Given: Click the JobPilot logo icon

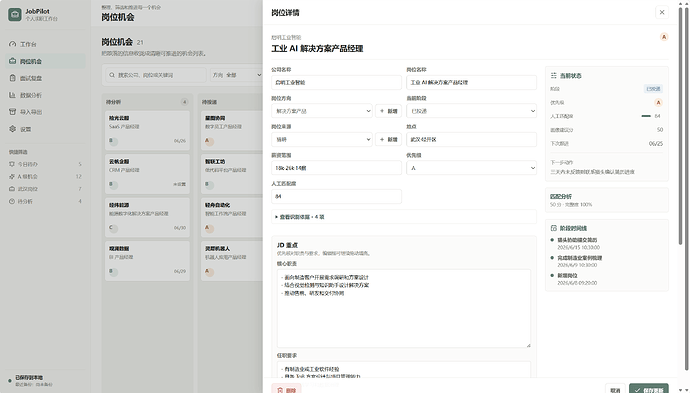Looking at the screenshot, I should 15,15.
